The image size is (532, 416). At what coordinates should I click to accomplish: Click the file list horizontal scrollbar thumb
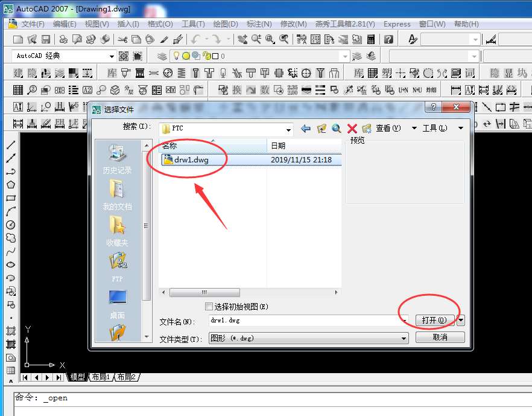pyautogui.click(x=204, y=292)
